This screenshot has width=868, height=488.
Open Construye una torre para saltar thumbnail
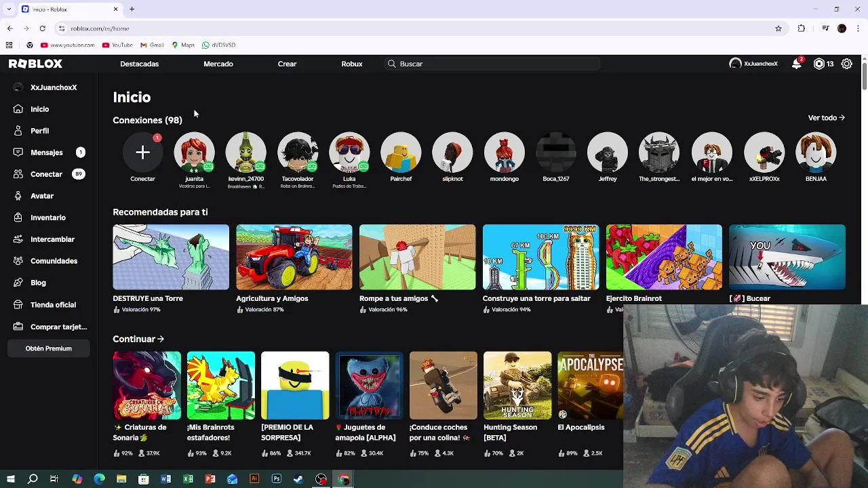point(541,257)
